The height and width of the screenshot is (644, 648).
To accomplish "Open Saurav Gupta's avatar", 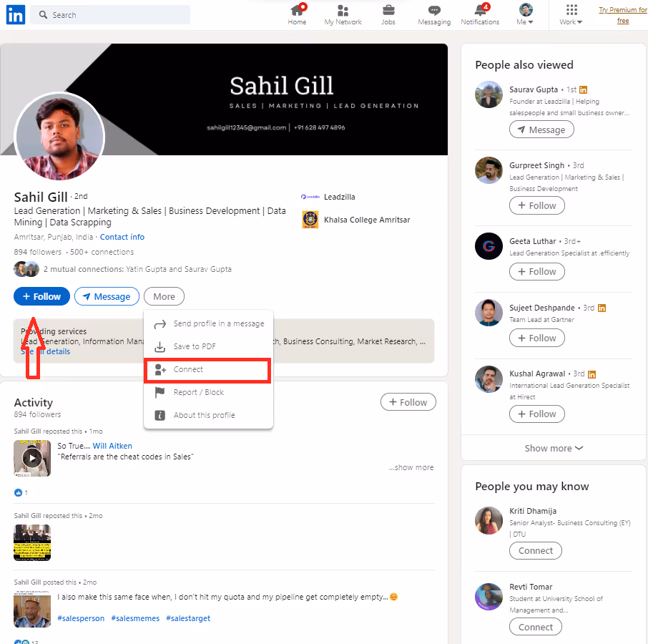I will pos(489,94).
